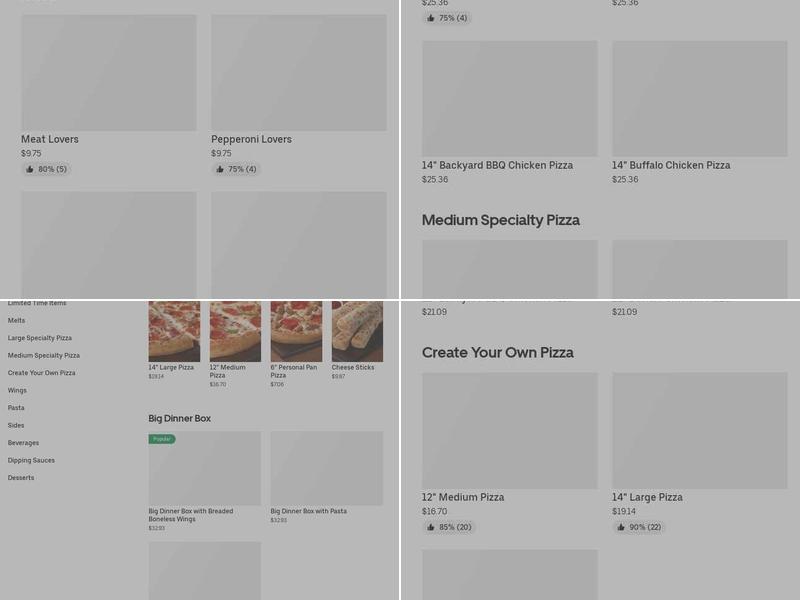The height and width of the screenshot is (600, 800).
Task: Open the Cheese Sticks item
Action: [x=355, y=330]
